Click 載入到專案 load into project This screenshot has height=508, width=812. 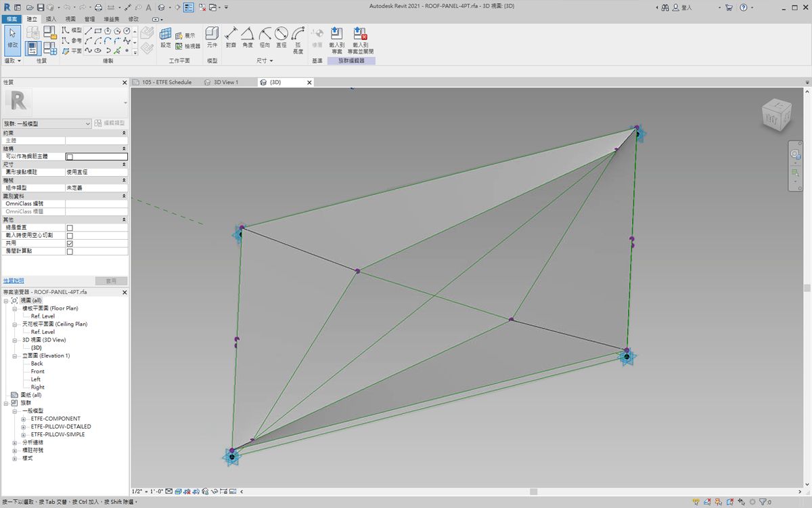pyautogui.click(x=337, y=41)
